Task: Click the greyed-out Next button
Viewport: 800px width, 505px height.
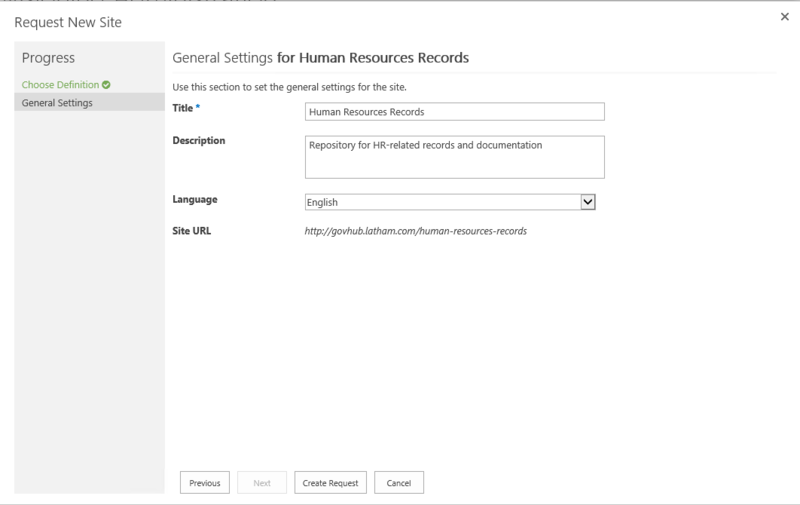Action: pyautogui.click(x=262, y=483)
